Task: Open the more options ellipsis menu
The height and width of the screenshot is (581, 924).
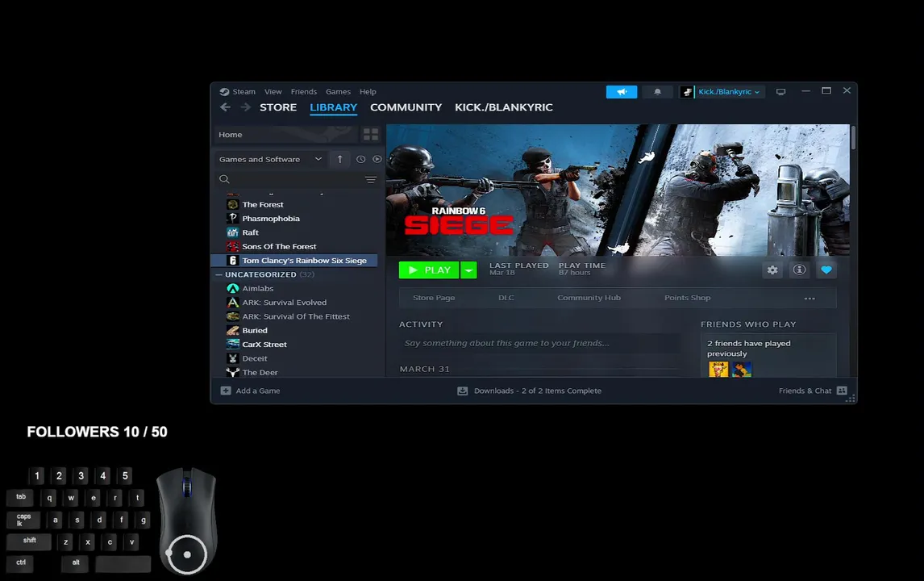Action: [810, 299]
